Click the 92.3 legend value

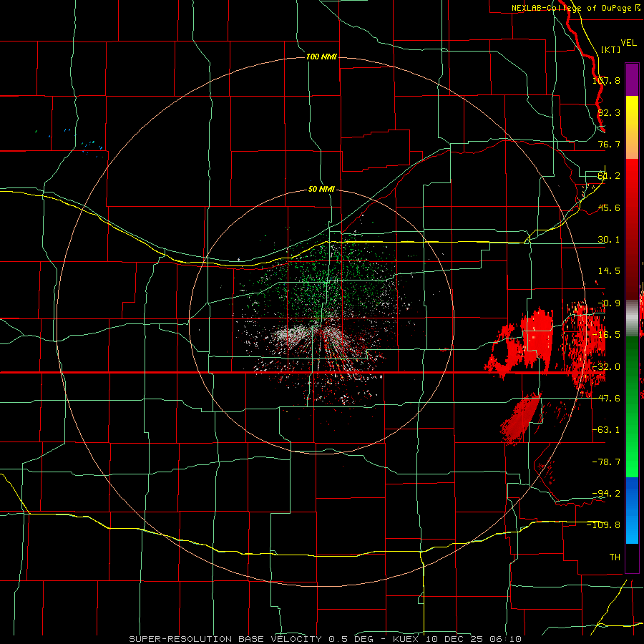pos(609,112)
